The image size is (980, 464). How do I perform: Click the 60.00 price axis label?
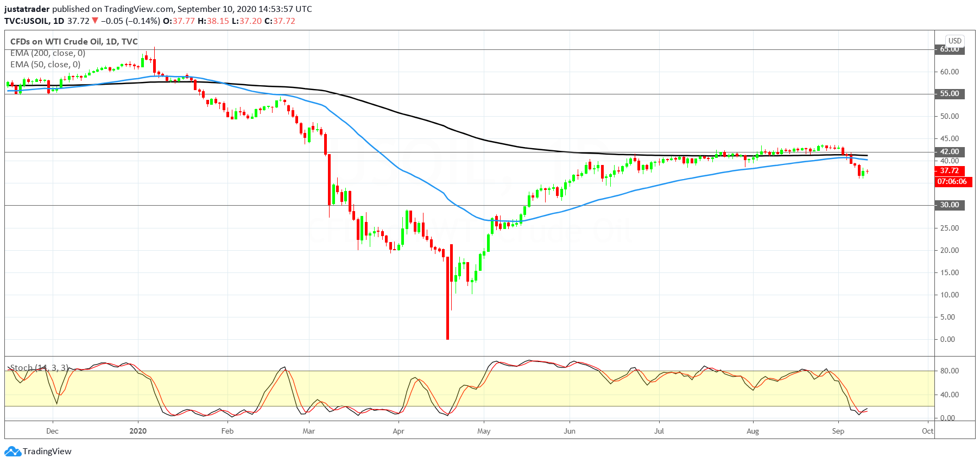(x=950, y=72)
